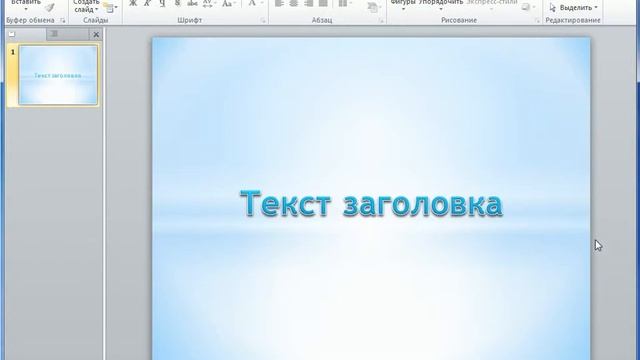Image resolution: width=640 pixels, height=360 pixels.
Task: Open the Шрифт group dialog launcher
Action: (x=263, y=20)
